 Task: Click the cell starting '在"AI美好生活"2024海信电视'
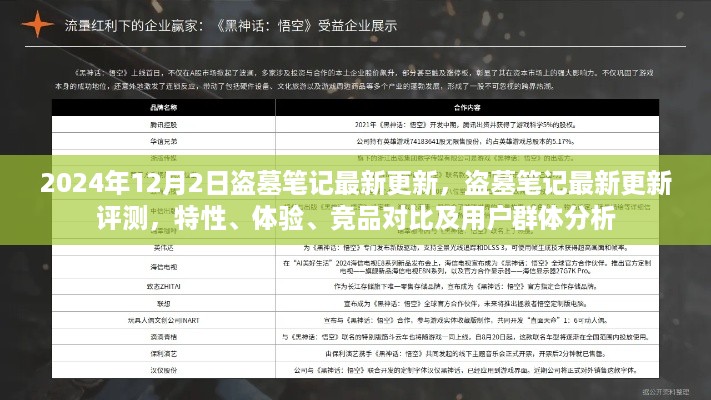pos(467,267)
